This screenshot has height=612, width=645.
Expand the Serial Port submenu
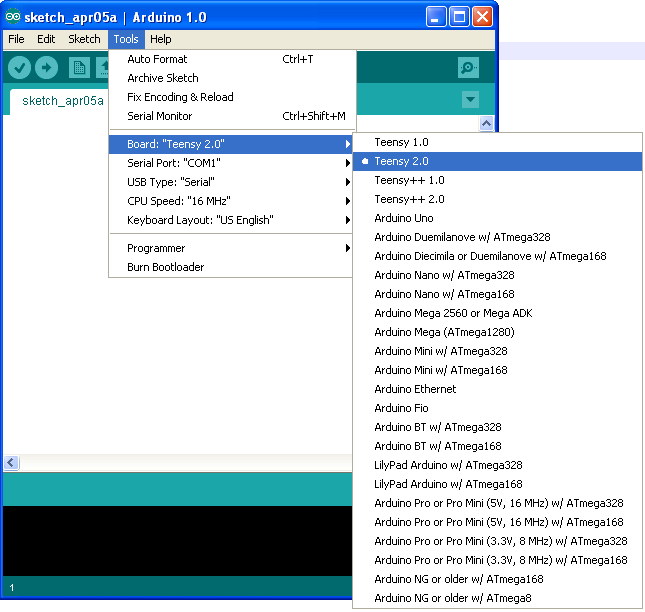coord(231,163)
